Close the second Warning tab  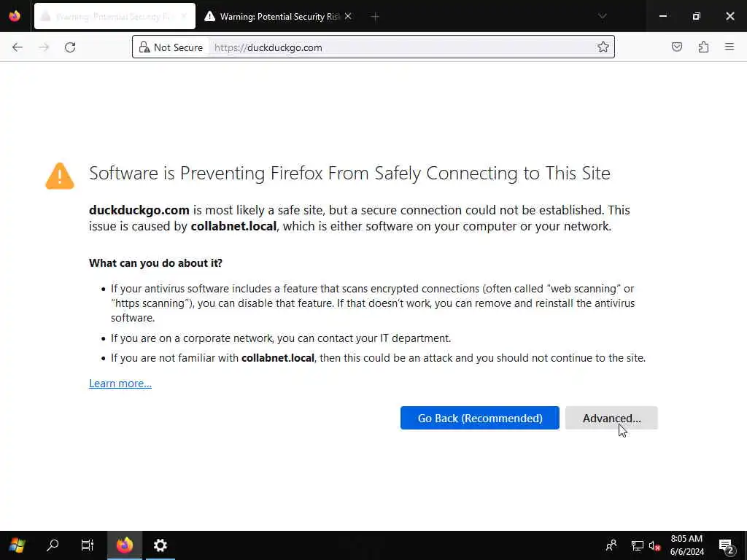(x=347, y=16)
